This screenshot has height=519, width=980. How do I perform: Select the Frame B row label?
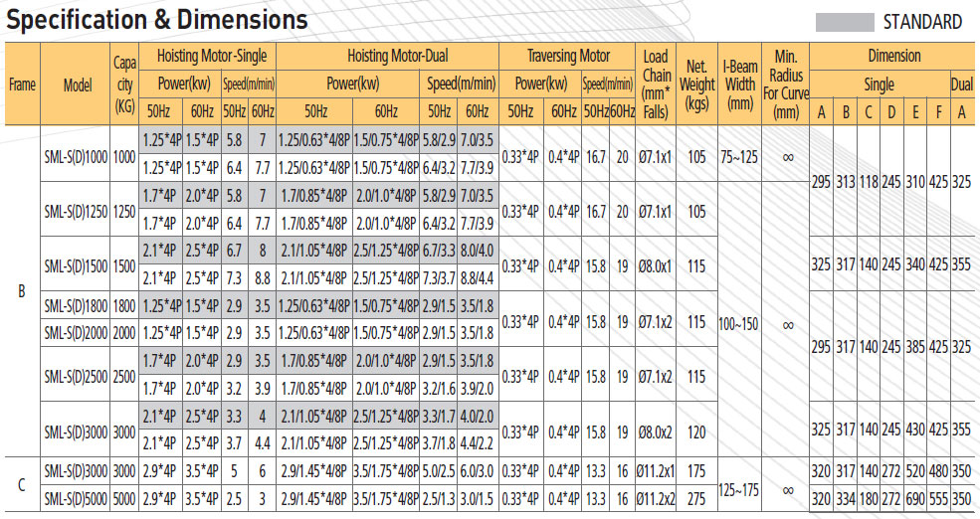[x=22, y=291]
